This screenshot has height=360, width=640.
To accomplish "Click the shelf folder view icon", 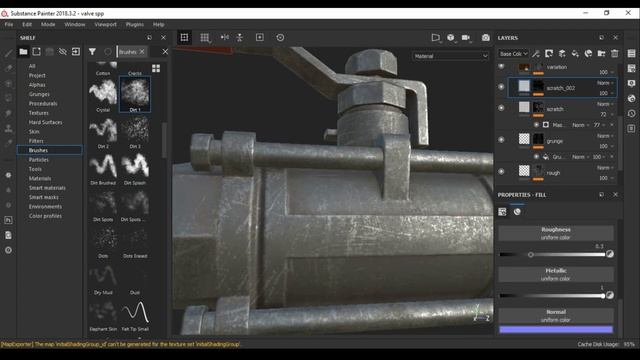I will pos(23,52).
